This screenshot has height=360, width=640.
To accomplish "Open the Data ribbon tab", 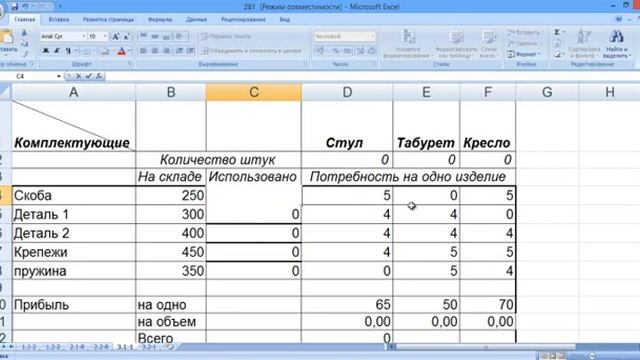I will click(196, 19).
